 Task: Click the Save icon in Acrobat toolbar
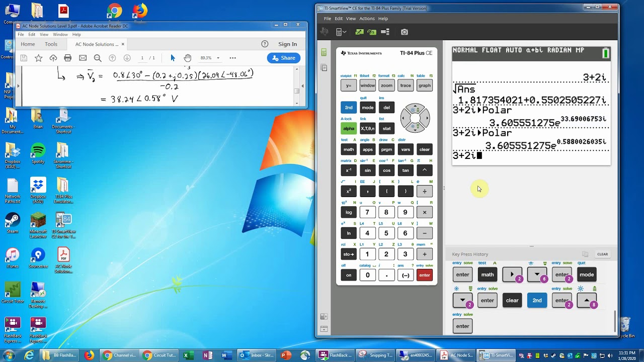click(24, 58)
